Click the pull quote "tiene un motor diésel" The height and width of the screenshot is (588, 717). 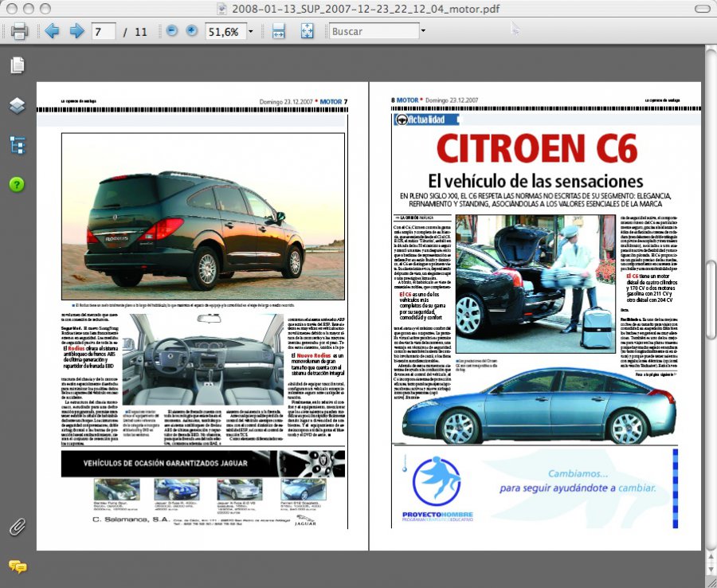click(651, 288)
